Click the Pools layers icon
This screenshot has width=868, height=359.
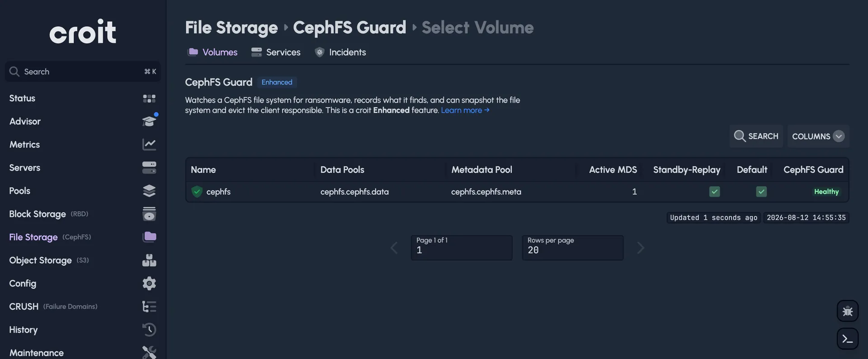click(x=149, y=191)
